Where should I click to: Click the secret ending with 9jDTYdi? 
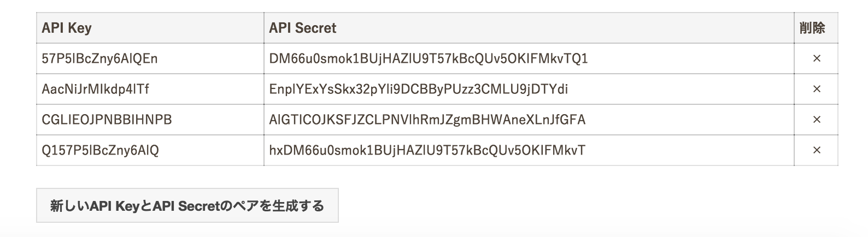click(x=418, y=89)
